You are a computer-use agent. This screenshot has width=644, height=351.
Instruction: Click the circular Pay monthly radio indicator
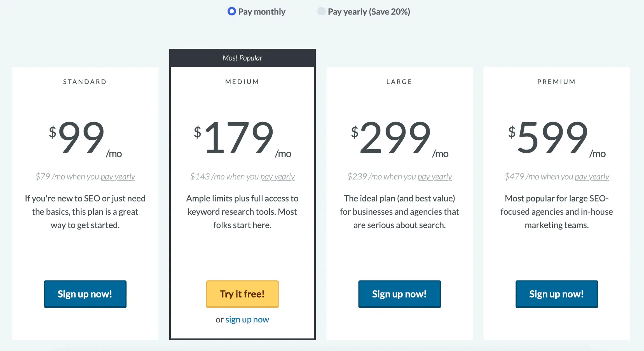(231, 11)
